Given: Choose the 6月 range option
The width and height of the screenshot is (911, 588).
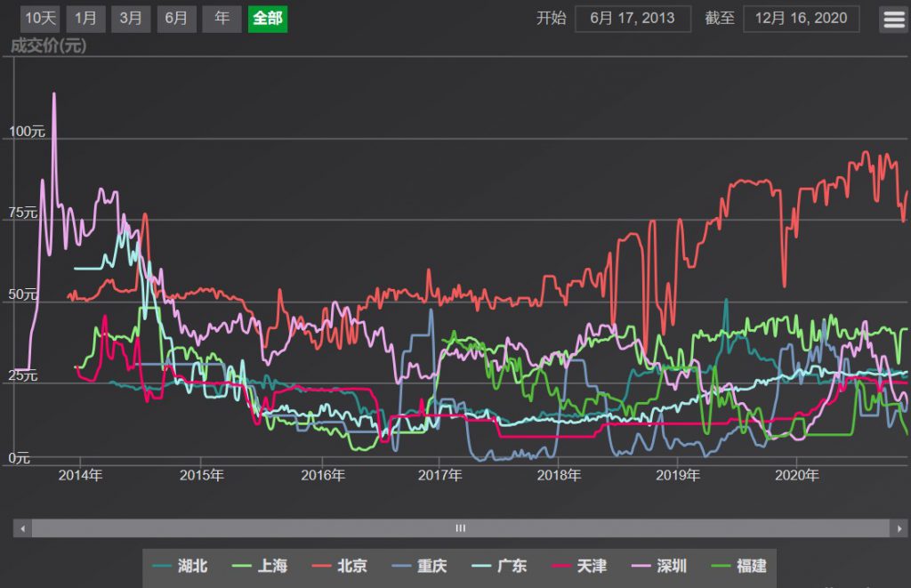Looking at the screenshot, I should [176, 19].
